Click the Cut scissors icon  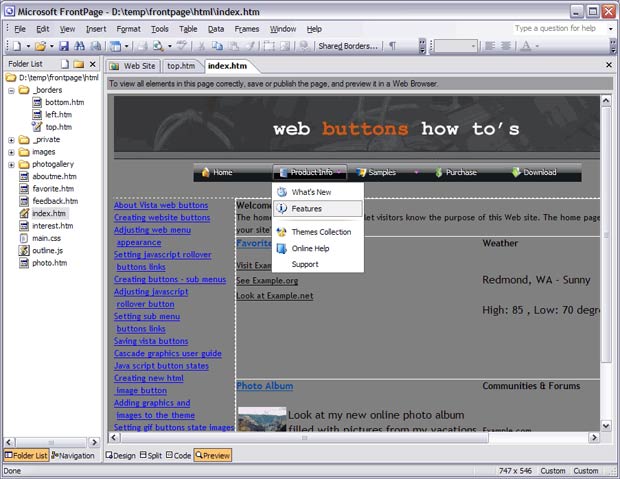[x=201, y=46]
